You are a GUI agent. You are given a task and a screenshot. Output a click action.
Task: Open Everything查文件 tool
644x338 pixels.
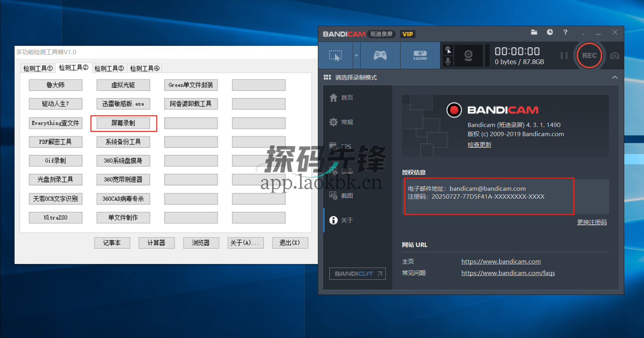tap(55, 123)
